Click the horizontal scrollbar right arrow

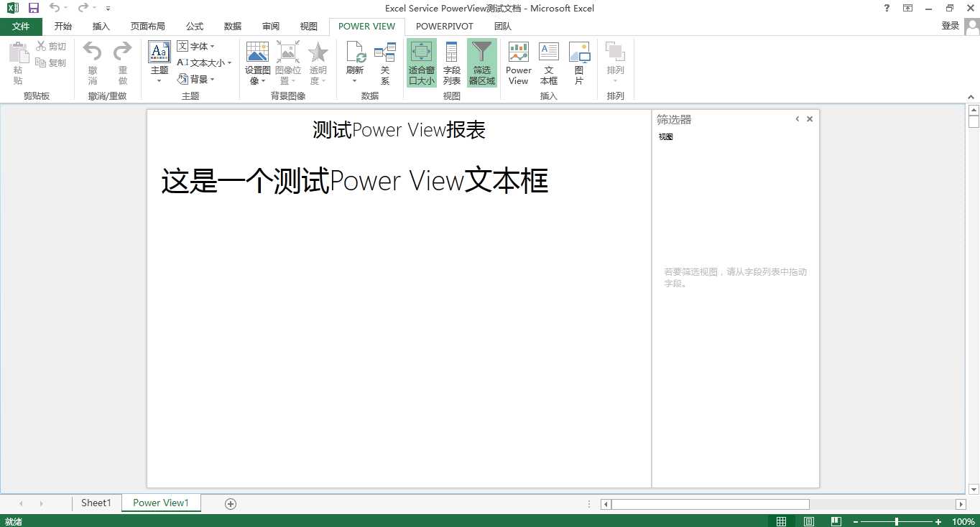click(x=961, y=505)
